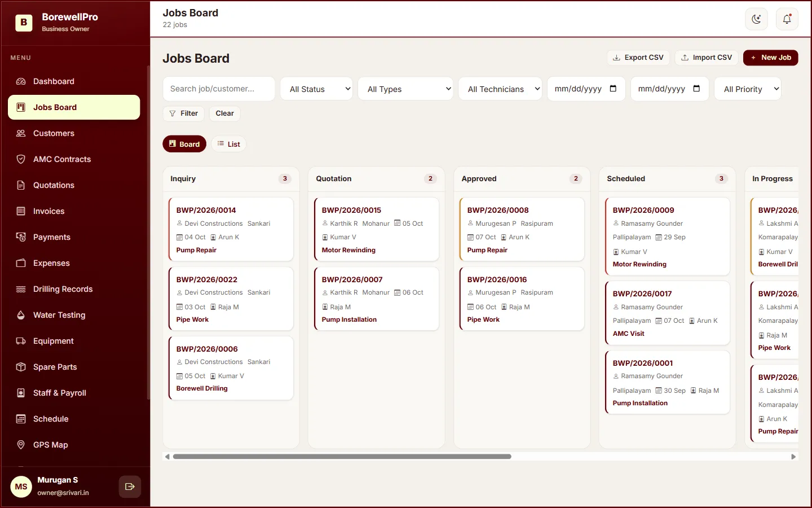Open job card BWP/2026/0001

pos(668,382)
